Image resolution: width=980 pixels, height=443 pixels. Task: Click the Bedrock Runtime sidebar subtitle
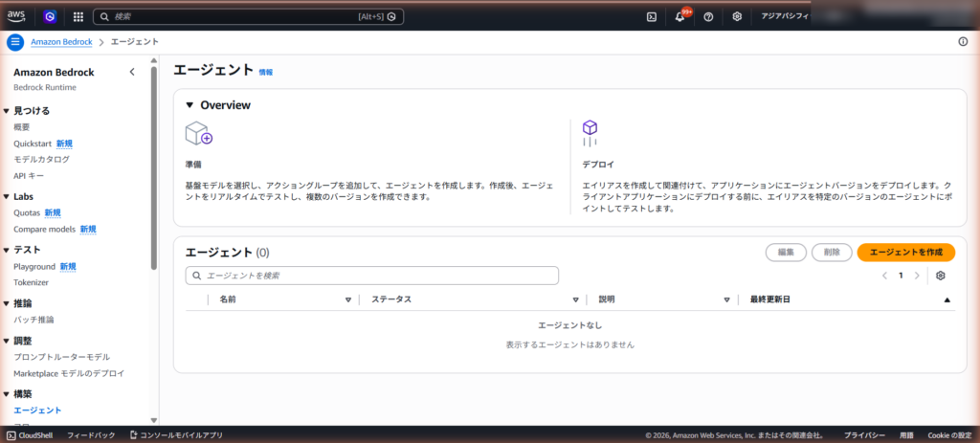(45, 87)
